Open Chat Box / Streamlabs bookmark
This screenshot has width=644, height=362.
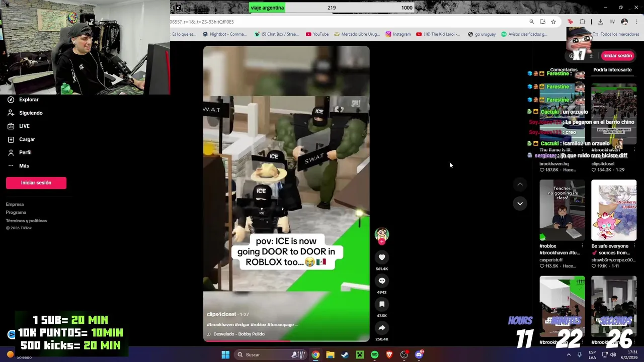coord(277,34)
